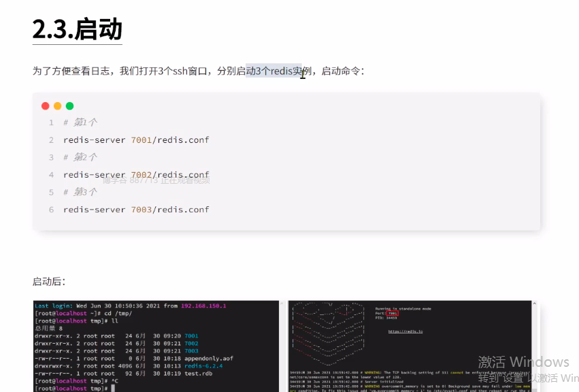
Task: Click the red-boxed port number in Redis log
Action: [393, 313]
